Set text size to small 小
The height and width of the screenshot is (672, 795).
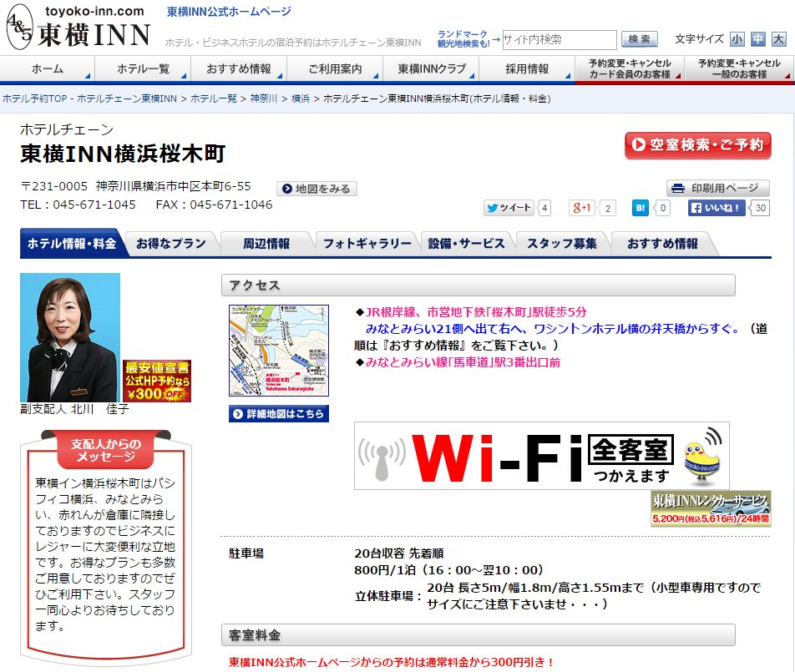(737, 39)
